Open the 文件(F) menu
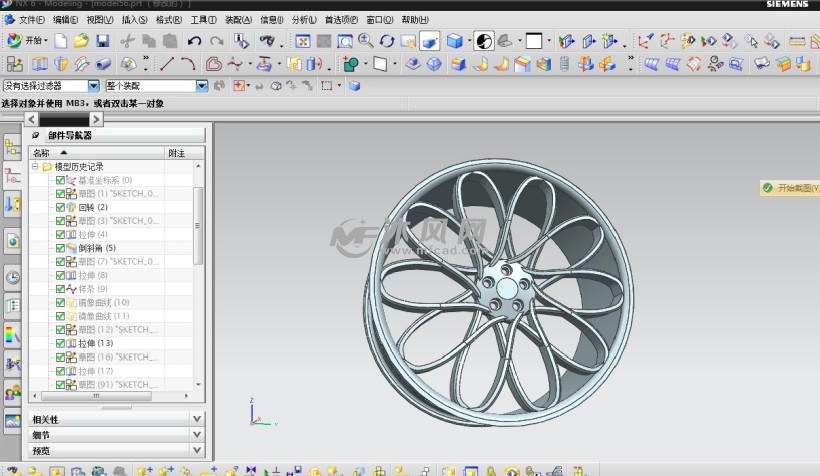 [31, 20]
